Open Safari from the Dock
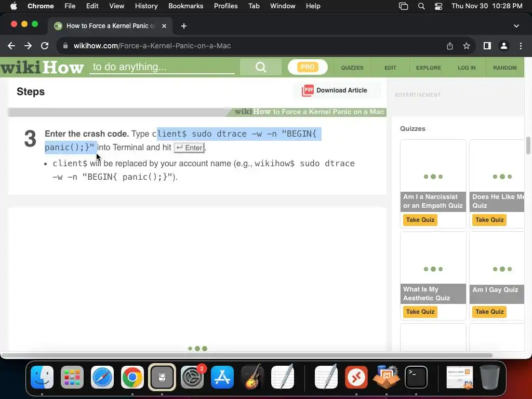The width and height of the screenshot is (532, 399). [102, 377]
